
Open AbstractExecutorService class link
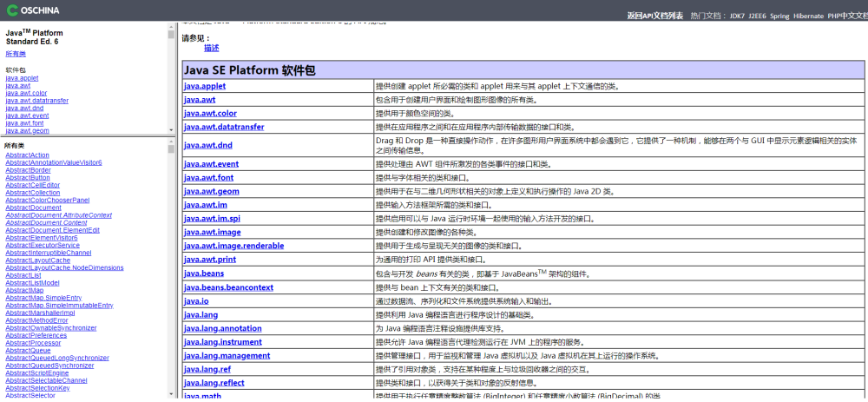coord(43,246)
